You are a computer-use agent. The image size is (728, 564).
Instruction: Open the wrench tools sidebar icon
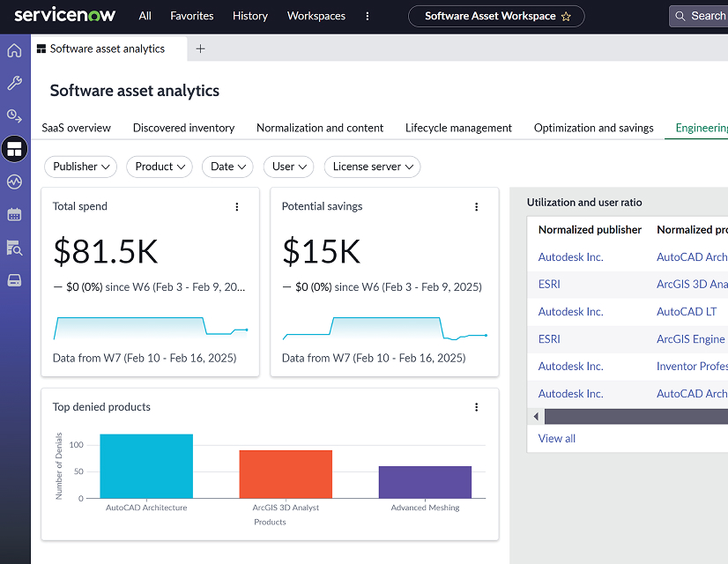click(x=14, y=83)
